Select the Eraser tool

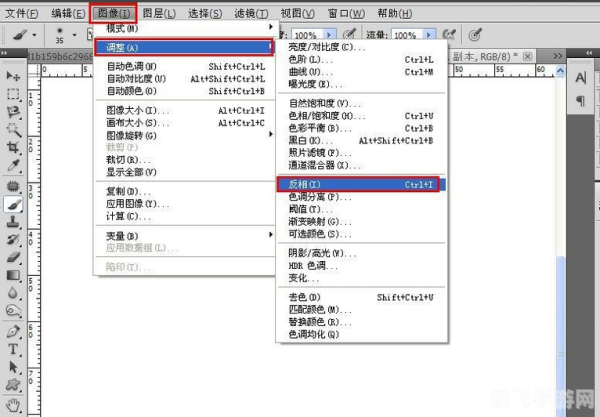click(13, 257)
